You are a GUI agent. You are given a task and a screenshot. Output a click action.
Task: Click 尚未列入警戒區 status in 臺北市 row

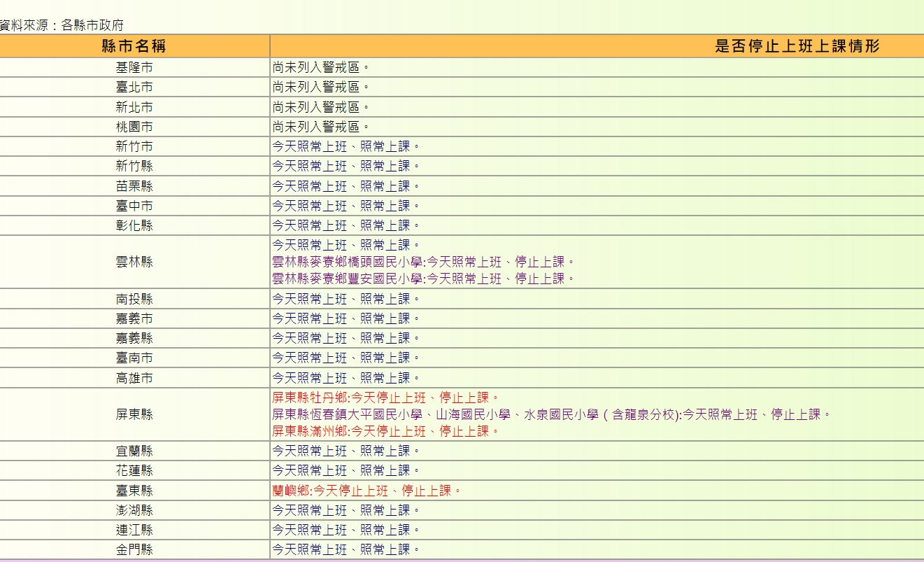pyautogui.click(x=320, y=87)
